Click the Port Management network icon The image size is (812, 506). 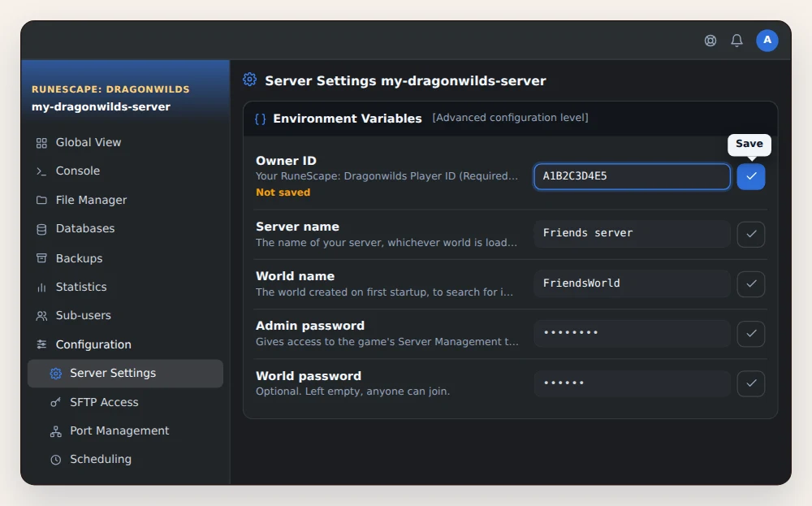pos(55,431)
